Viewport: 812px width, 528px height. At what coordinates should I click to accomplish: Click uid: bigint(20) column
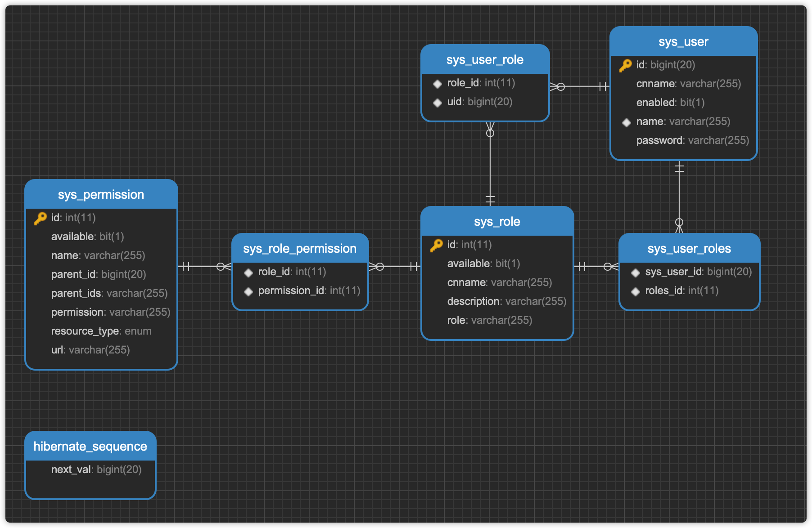(480, 102)
